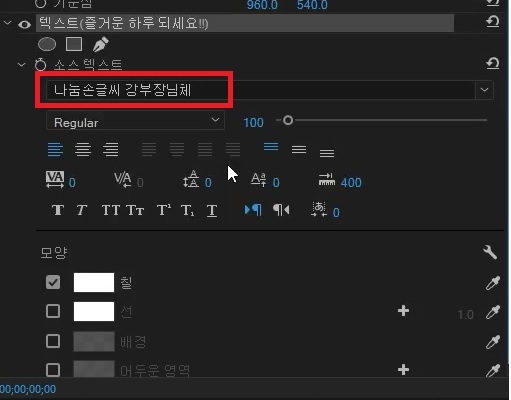Select the rectangle mask tool
The image size is (511, 400).
(x=74, y=44)
